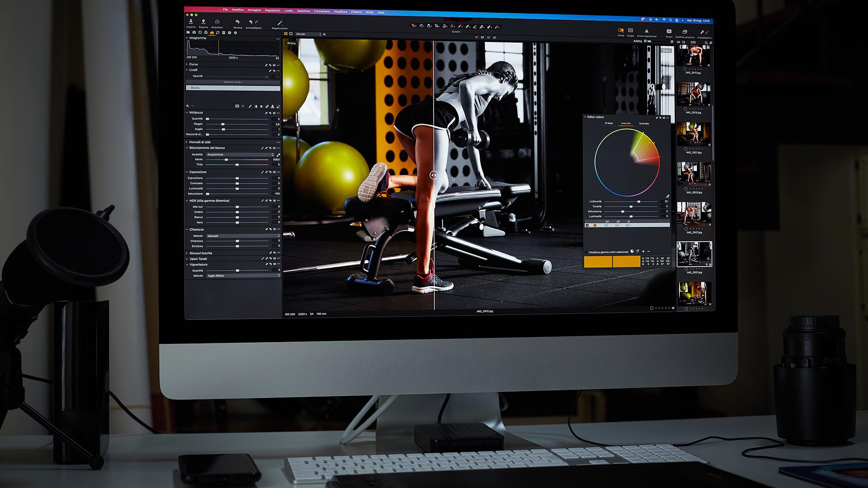Adjust the Uniformità slider handle
Image resolution: width=868 pixels, height=488 pixels.
tap(639, 202)
